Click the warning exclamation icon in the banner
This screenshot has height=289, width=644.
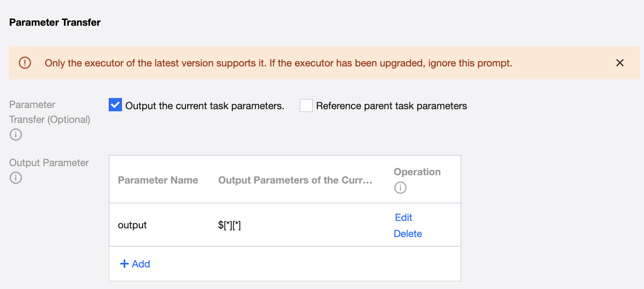[x=25, y=63]
